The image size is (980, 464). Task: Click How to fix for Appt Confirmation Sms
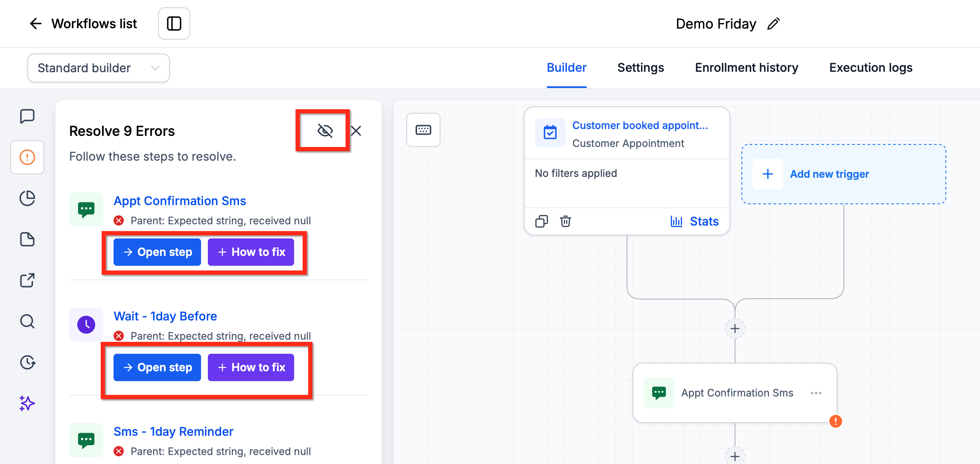251,252
